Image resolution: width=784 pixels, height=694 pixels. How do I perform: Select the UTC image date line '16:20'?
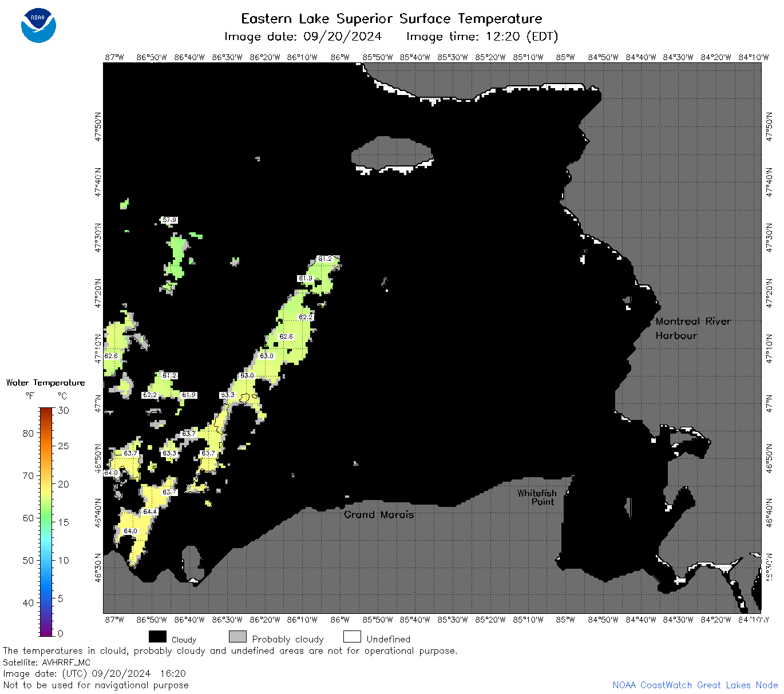coord(94,673)
